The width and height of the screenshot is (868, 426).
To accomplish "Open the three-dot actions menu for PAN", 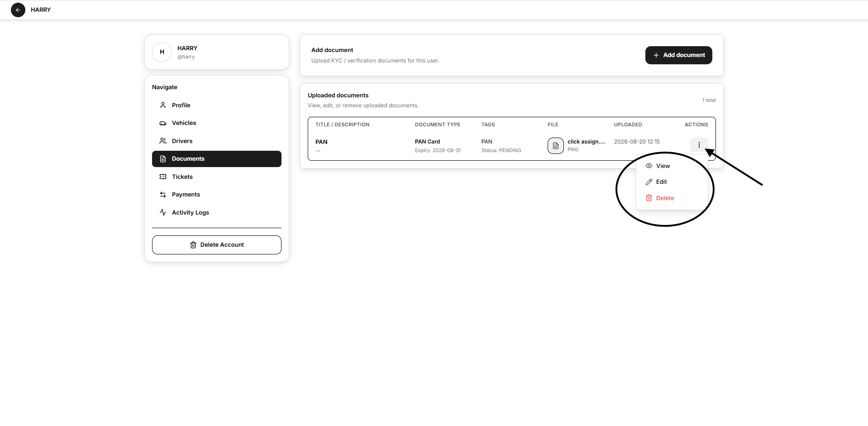I will point(699,145).
